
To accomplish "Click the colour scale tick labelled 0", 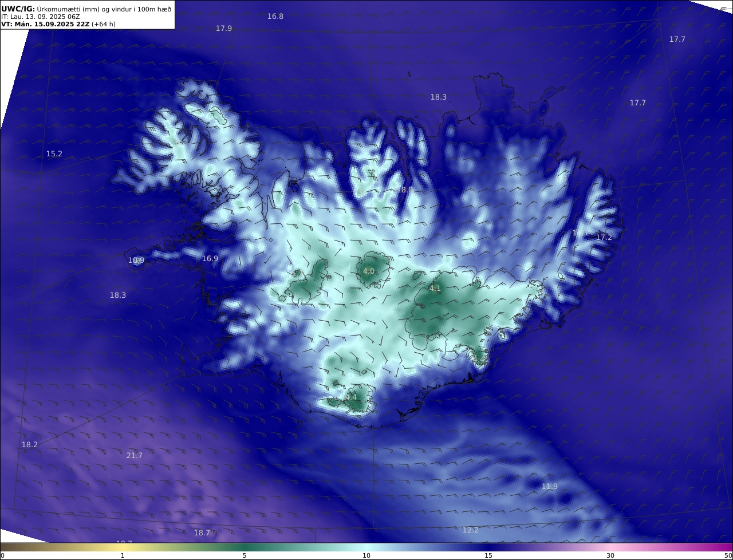I will [2, 555].
